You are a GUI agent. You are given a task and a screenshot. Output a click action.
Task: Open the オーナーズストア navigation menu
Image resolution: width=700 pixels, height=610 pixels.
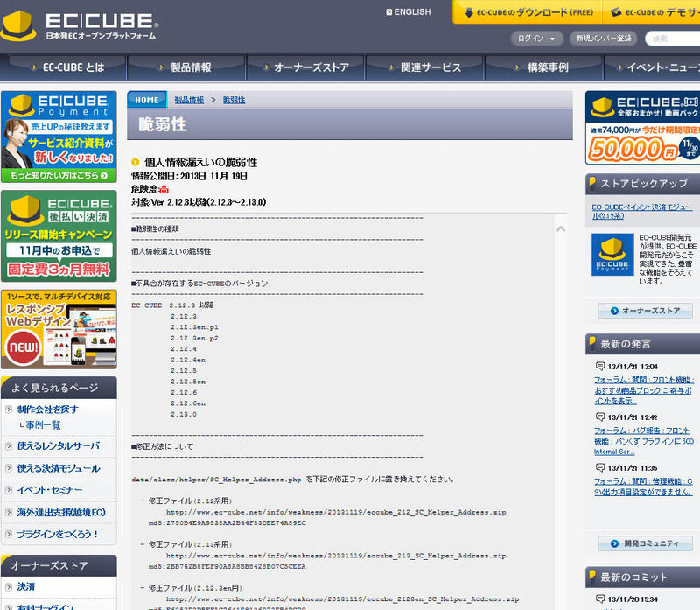304,67
